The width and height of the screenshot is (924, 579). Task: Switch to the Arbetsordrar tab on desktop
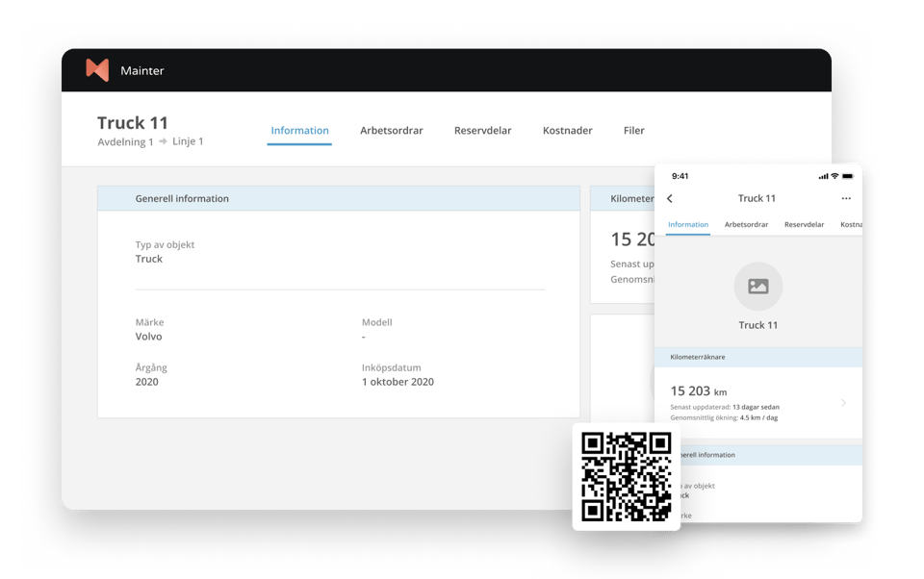(x=392, y=131)
